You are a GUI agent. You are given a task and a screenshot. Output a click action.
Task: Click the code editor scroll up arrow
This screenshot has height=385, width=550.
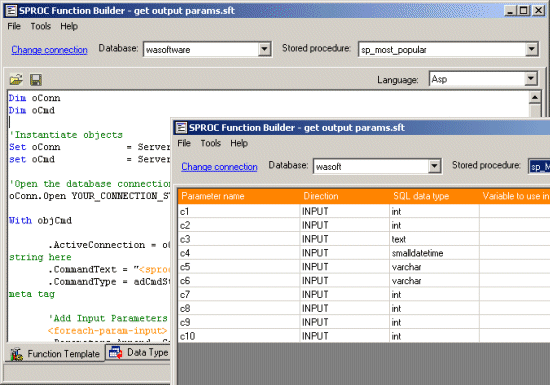535,97
